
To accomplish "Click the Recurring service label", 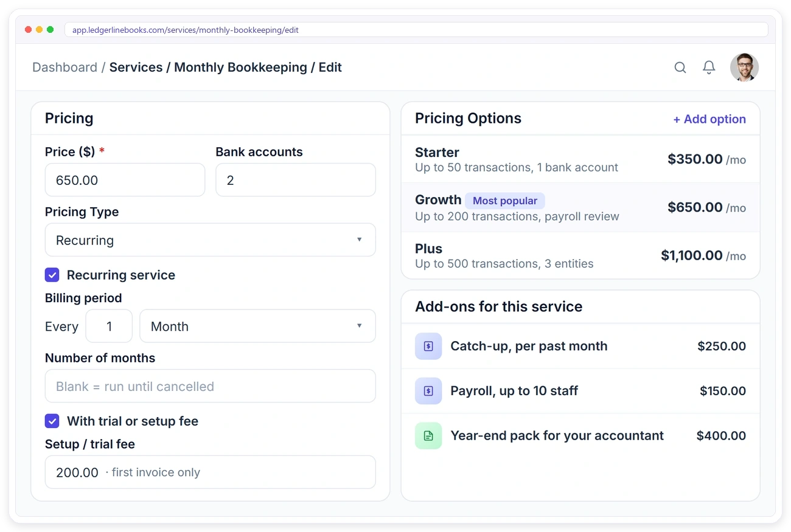I will (x=121, y=275).
